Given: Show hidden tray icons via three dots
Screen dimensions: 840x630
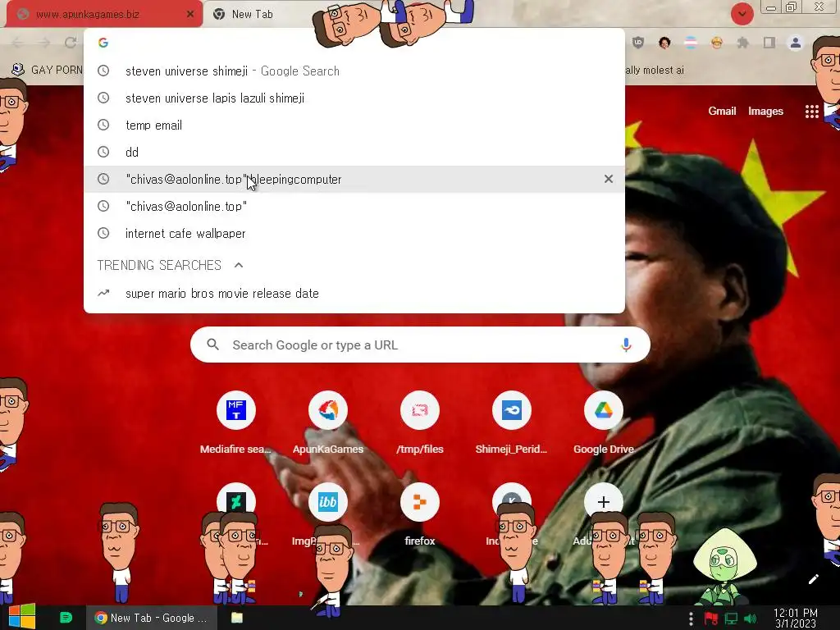Looking at the screenshot, I should click(691, 619).
